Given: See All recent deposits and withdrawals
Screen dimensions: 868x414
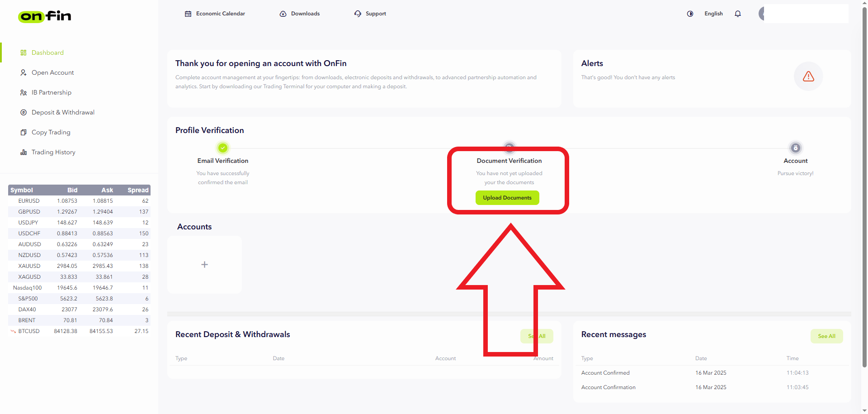Looking at the screenshot, I should (537, 336).
